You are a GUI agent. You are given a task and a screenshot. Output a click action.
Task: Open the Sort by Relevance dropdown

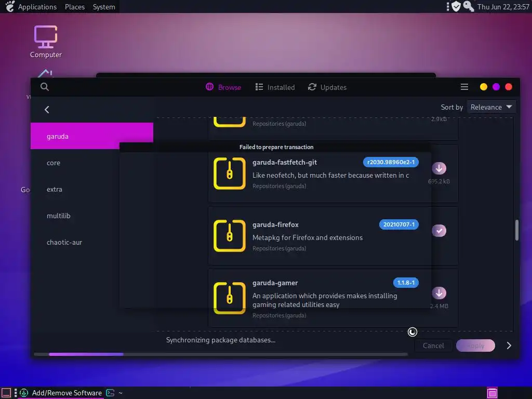[x=491, y=107]
